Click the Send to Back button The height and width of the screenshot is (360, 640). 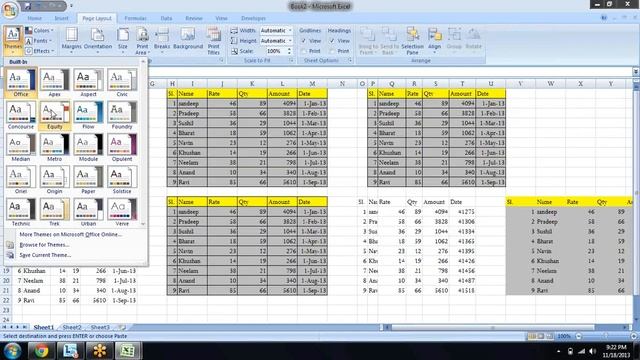[x=389, y=40]
